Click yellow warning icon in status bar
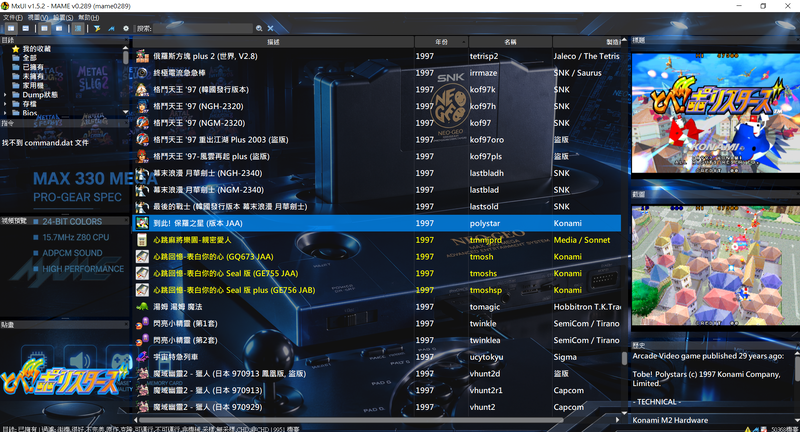Image resolution: width=800 pixels, height=432 pixels. (x=748, y=429)
